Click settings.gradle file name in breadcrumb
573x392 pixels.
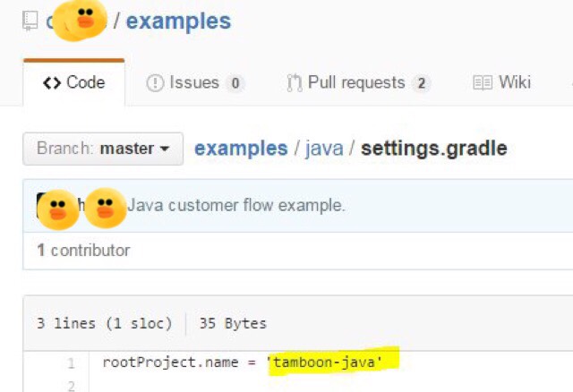[x=433, y=149]
